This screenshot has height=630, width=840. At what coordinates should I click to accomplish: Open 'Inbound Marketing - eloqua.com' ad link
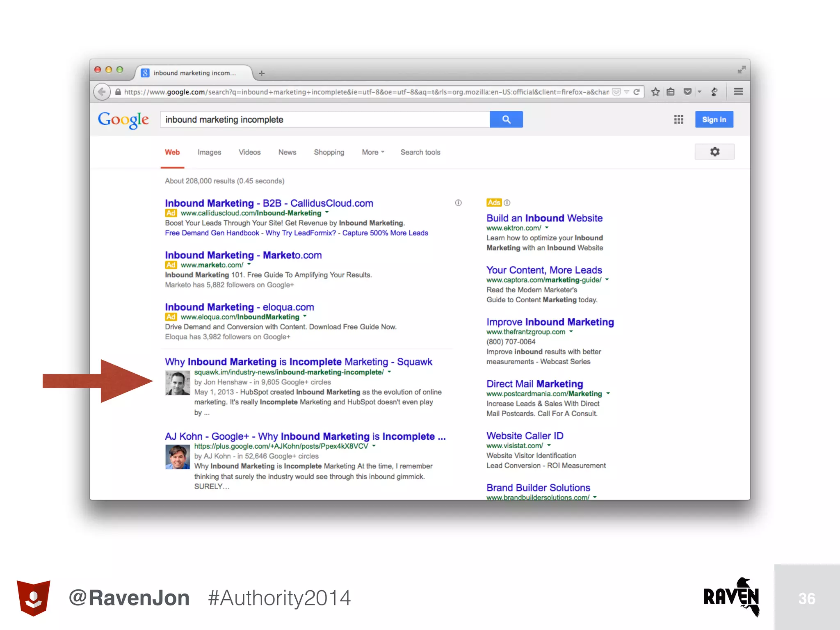(x=240, y=307)
